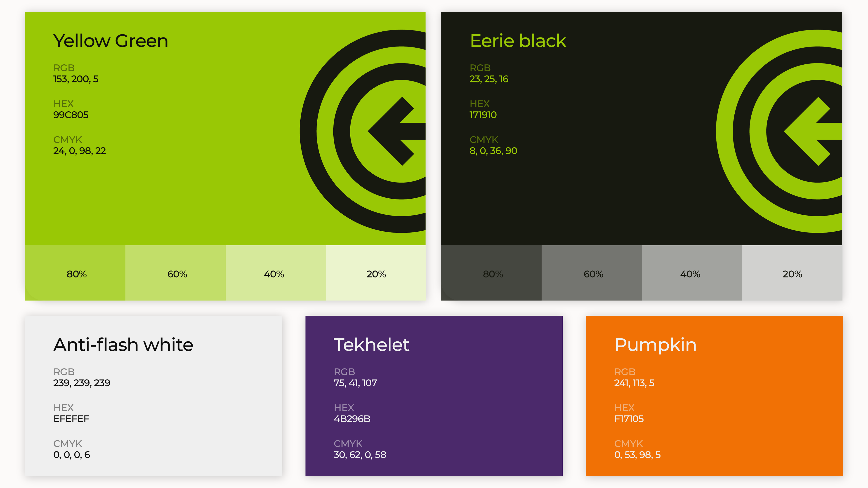Select the 20% Eerie black tint swatch
The image size is (868, 488).
(792, 273)
